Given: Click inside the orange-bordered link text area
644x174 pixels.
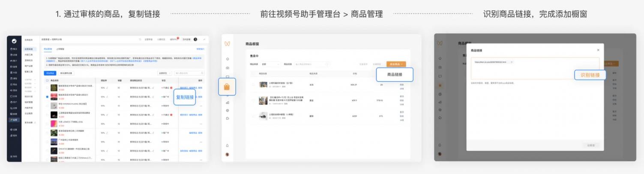Looking at the screenshot, I should 535,68.
